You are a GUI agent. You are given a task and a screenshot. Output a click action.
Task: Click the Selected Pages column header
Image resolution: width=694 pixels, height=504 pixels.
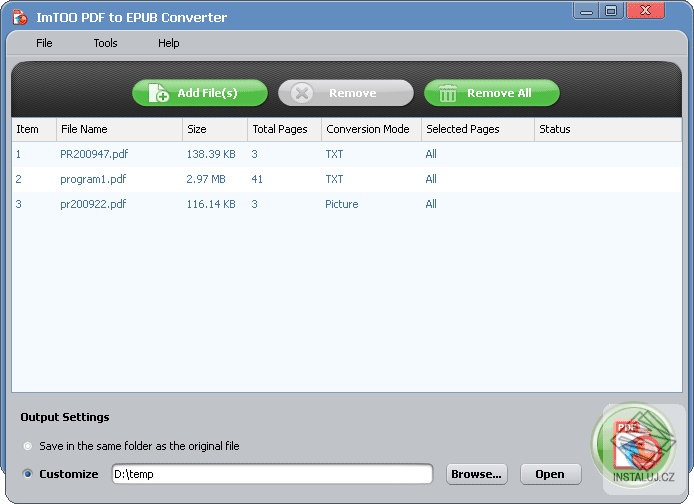click(478, 129)
